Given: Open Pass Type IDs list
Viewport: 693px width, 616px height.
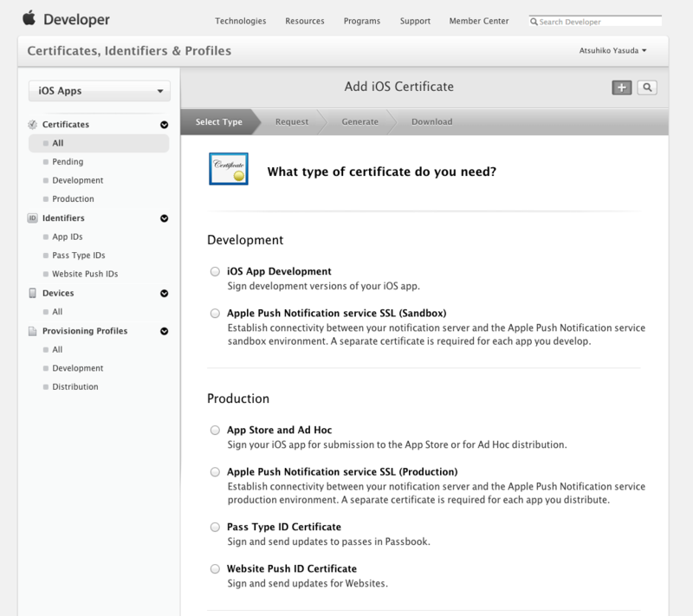Looking at the screenshot, I should 79,256.
